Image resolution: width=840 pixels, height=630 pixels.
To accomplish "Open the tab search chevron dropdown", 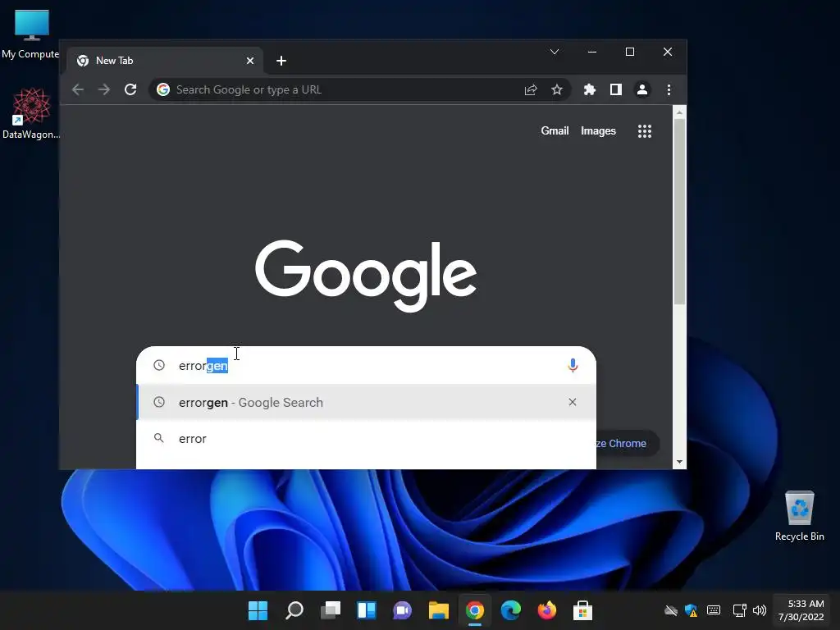I will tap(555, 52).
